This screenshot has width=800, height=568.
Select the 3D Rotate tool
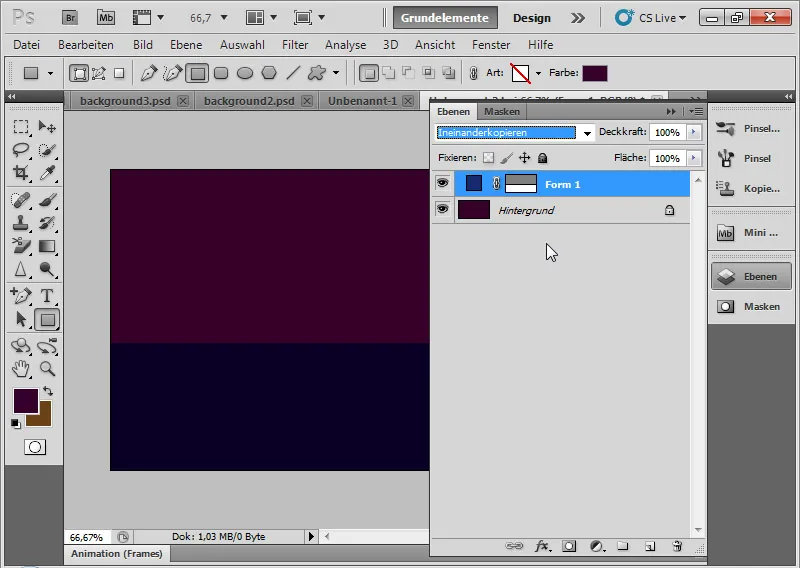coord(21,345)
